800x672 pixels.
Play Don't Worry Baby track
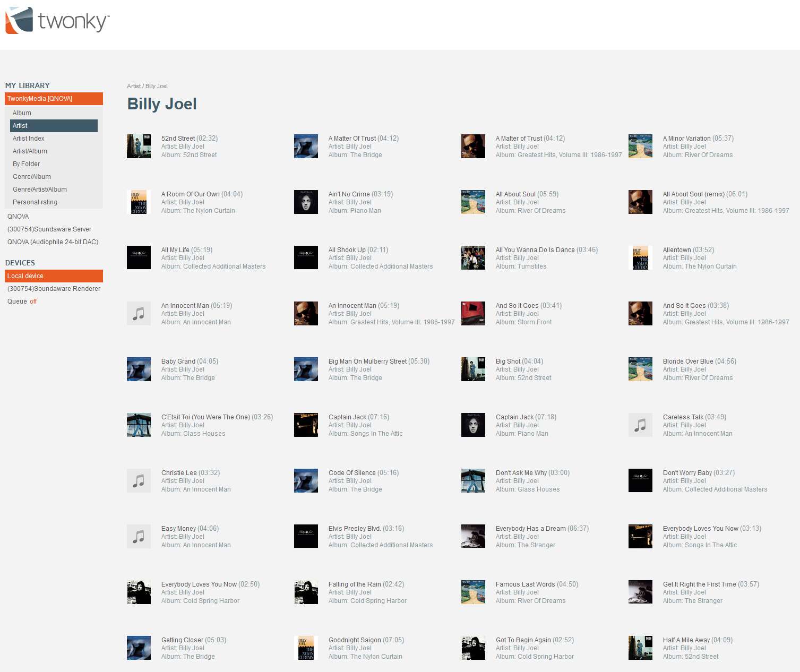tap(687, 473)
